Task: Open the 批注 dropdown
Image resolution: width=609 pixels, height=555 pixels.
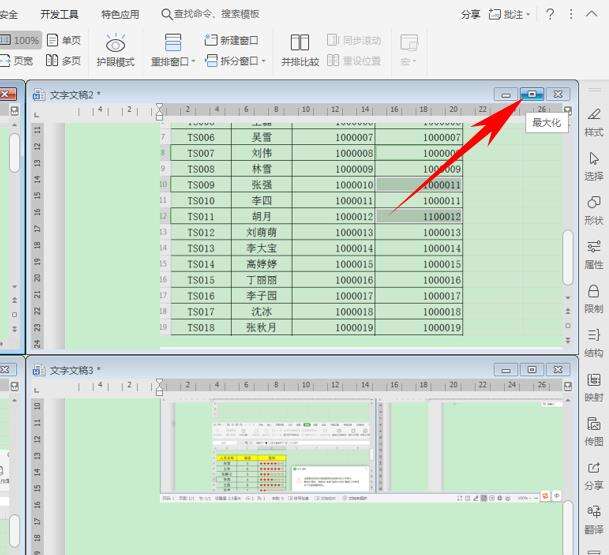Action: (x=509, y=15)
